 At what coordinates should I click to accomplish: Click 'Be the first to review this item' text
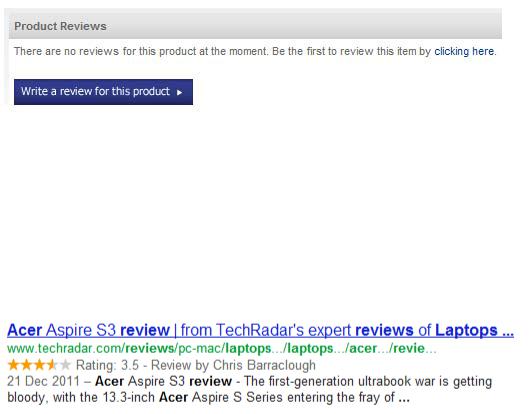coord(345,51)
